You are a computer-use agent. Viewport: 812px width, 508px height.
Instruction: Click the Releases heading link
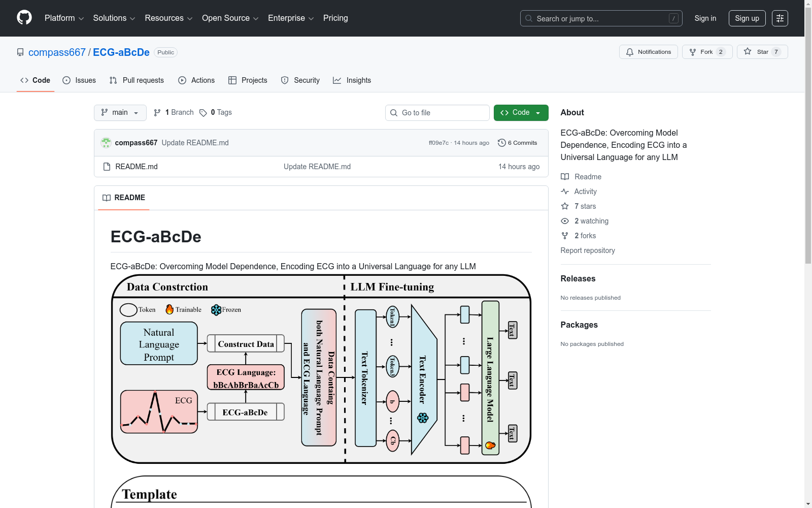(578, 278)
